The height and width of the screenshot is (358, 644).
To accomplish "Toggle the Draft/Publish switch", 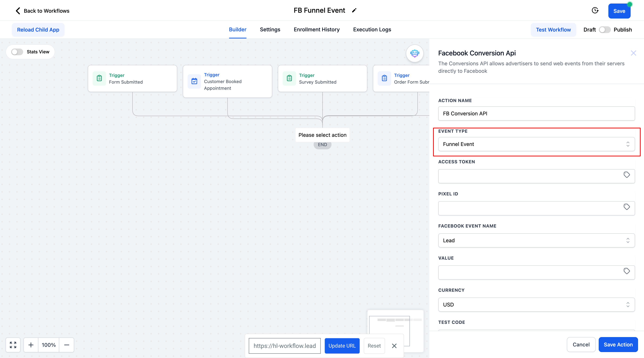I will point(604,30).
